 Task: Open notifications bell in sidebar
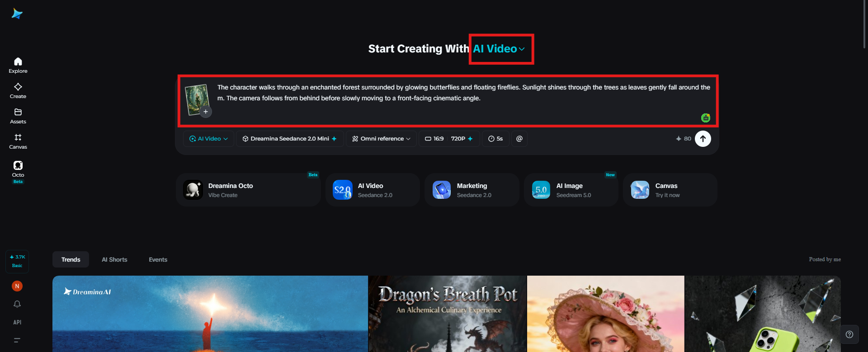pyautogui.click(x=17, y=304)
